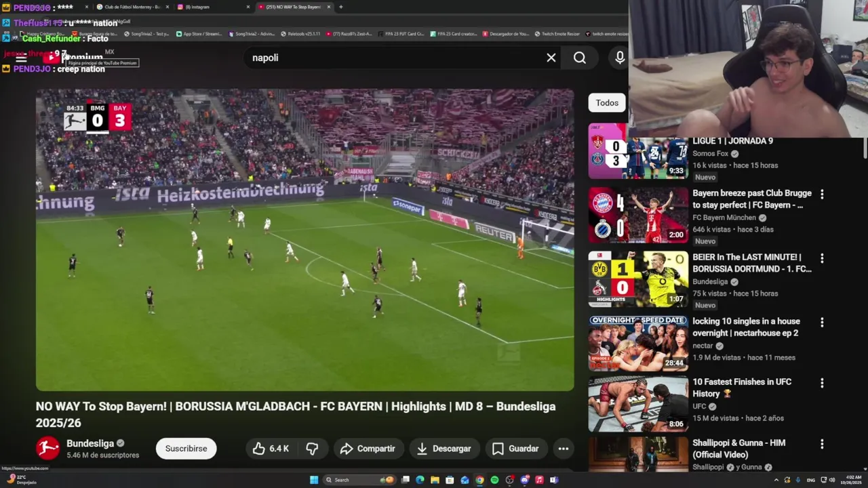Open File Explorer from the taskbar
Screen dimensions: 868x488
point(435,480)
